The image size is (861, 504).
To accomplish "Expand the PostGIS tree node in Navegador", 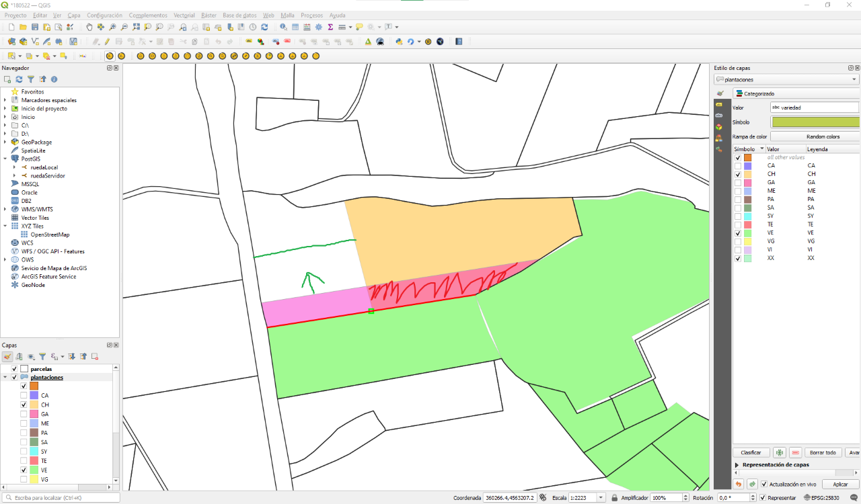I will pyautogui.click(x=5, y=159).
